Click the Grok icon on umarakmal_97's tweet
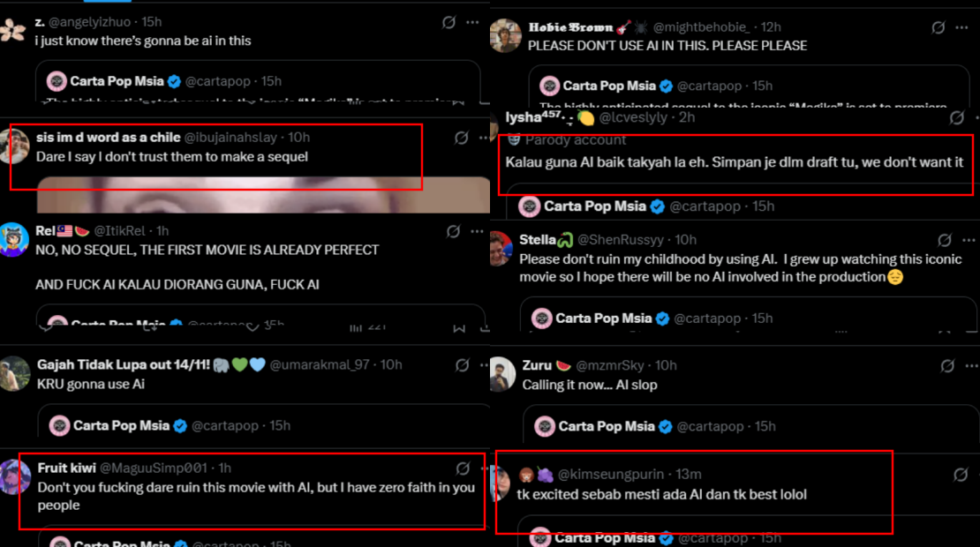Viewport: 980px width, 547px height. (x=462, y=364)
